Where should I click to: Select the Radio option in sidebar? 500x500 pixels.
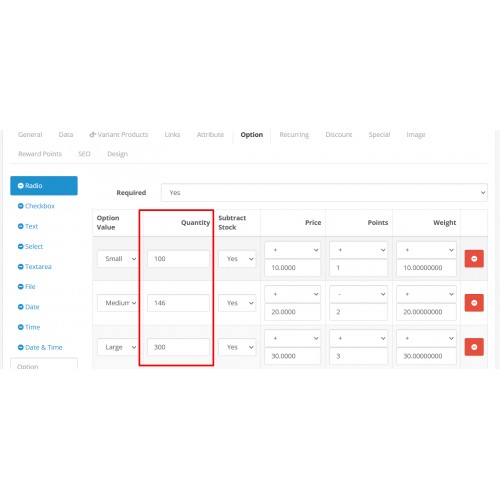[x=44, y=186]
